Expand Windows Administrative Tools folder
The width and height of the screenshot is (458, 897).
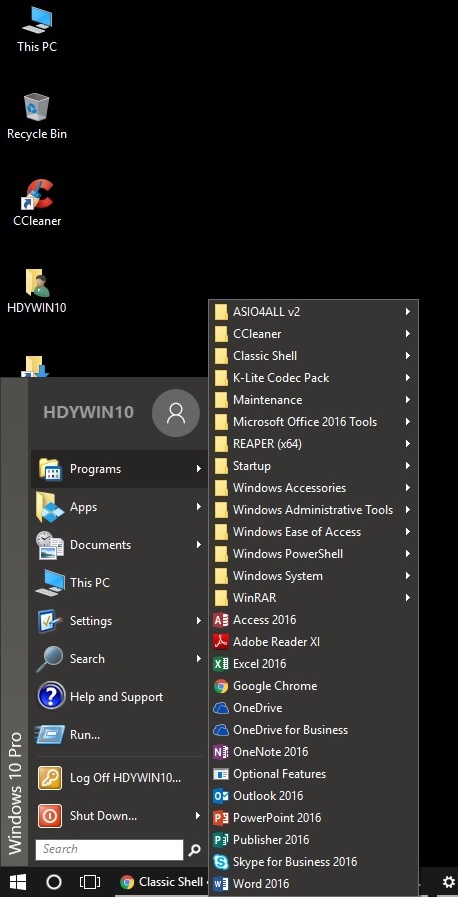(314, 510)
